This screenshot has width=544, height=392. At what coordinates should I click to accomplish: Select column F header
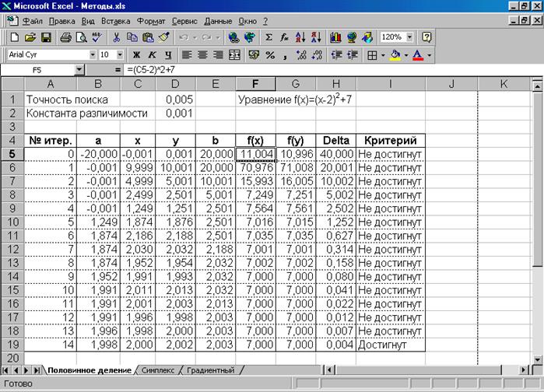(255, 84)
